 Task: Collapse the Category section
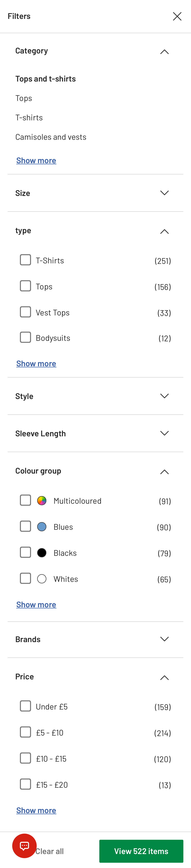coord(165,51)
